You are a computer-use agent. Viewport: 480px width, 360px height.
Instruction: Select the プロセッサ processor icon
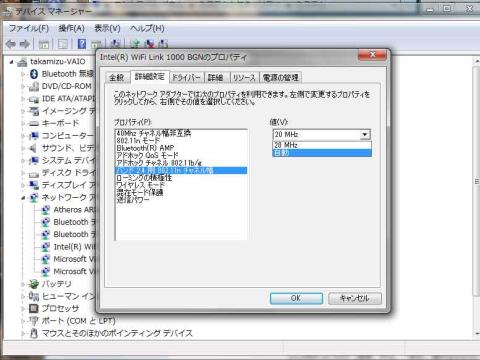tap(34, 308)
